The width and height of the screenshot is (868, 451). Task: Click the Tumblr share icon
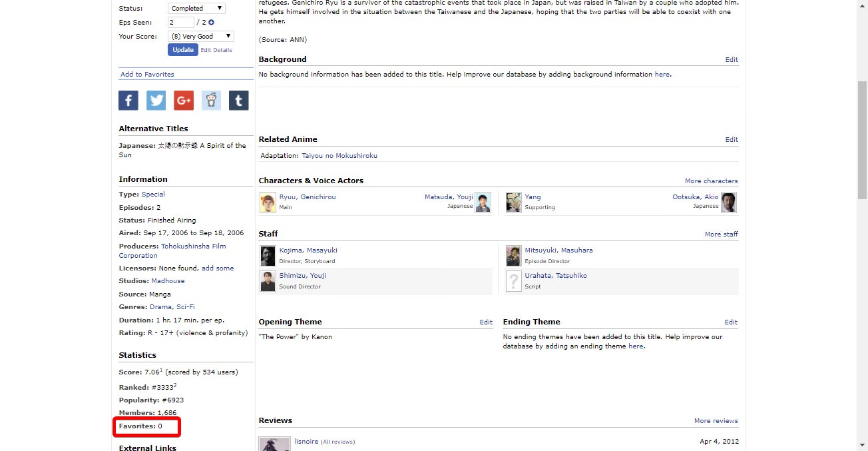(238, 101)
